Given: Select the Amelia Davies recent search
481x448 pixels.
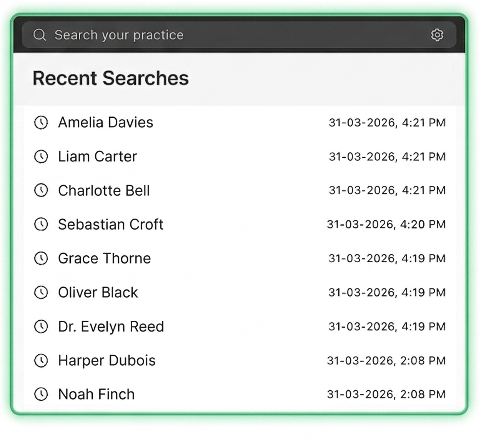Looking at the screenshot, I should pyautogui.click(x=106, y=123).
